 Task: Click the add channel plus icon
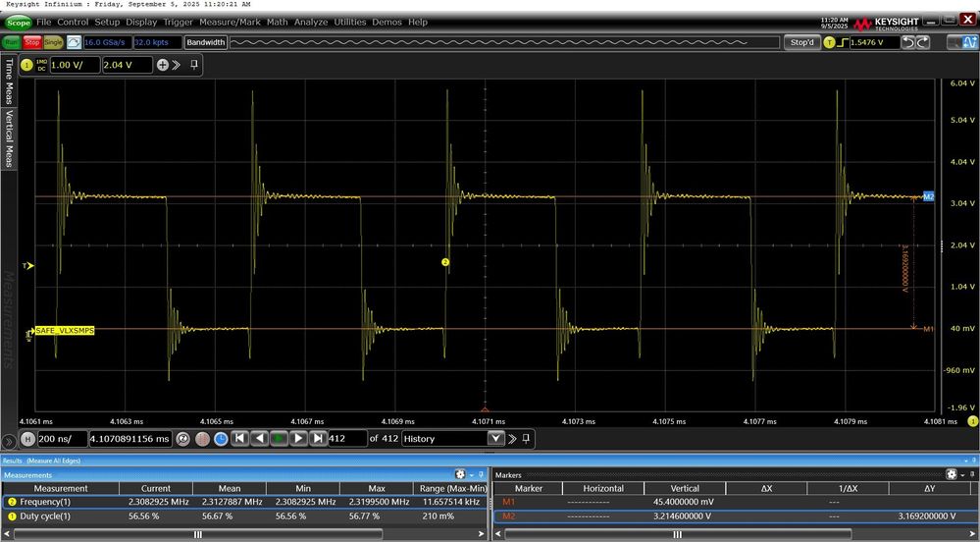[x=163, y=65]
